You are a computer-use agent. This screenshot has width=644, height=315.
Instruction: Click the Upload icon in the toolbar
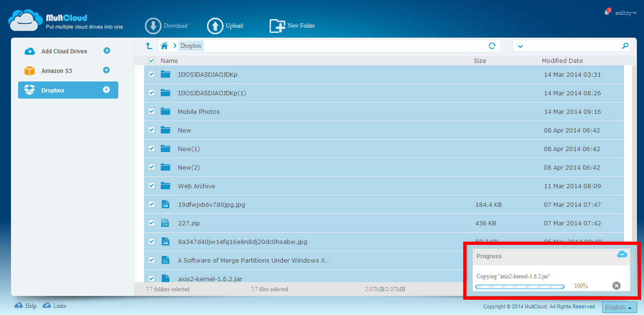click(215, 26)
